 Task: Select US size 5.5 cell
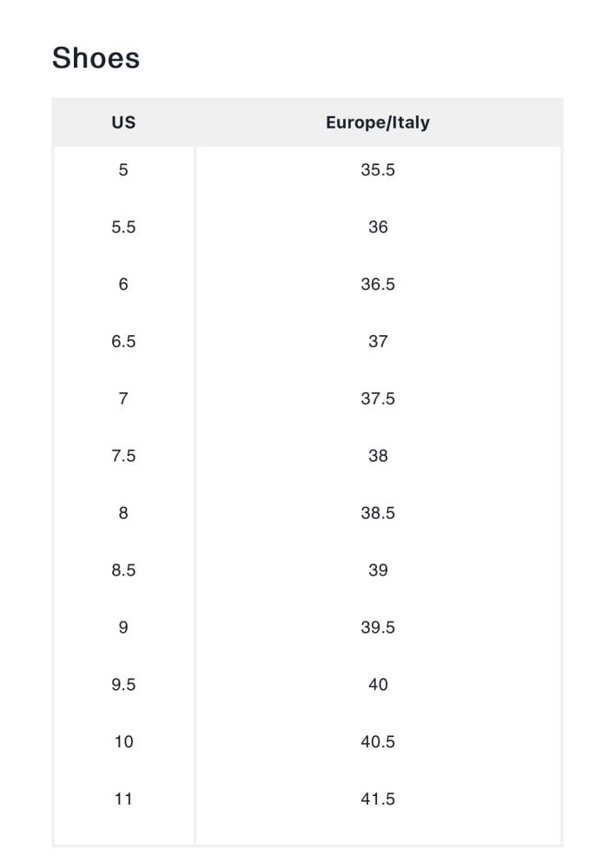click(123, 227)
